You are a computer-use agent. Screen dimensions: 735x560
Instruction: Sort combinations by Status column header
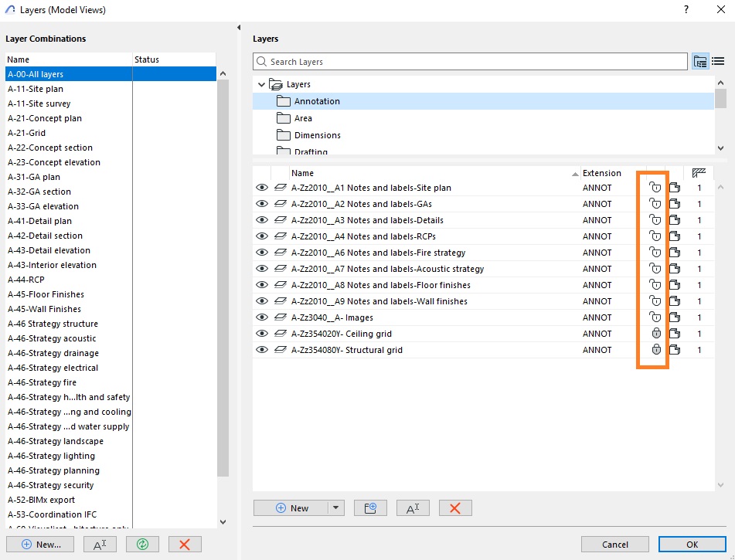[x=175, y=59]
